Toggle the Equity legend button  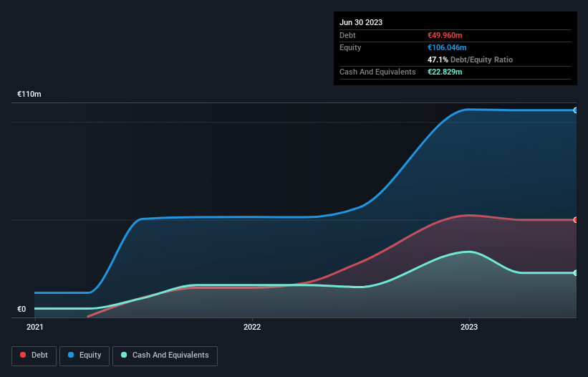[85, 355]
